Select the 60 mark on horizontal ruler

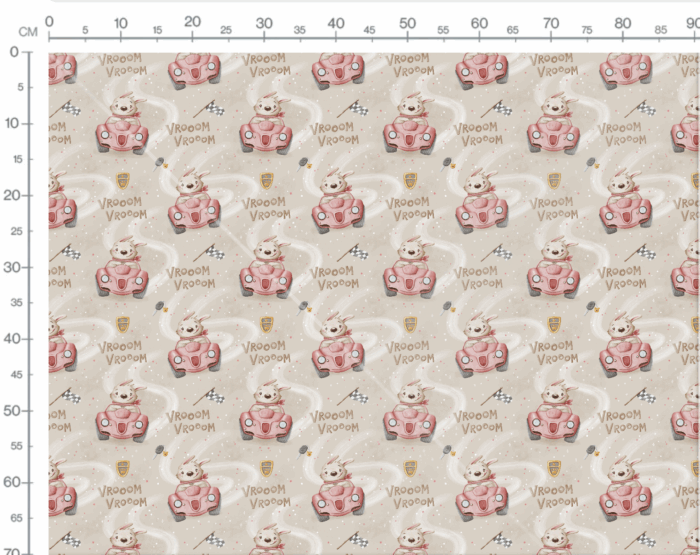479,23
